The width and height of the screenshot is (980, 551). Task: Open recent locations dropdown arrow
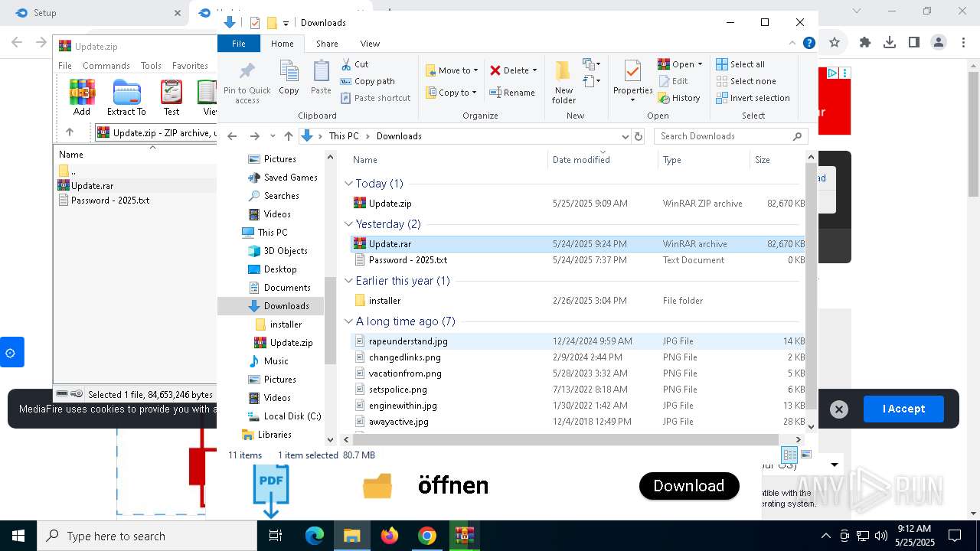click(x=273, y=136)
